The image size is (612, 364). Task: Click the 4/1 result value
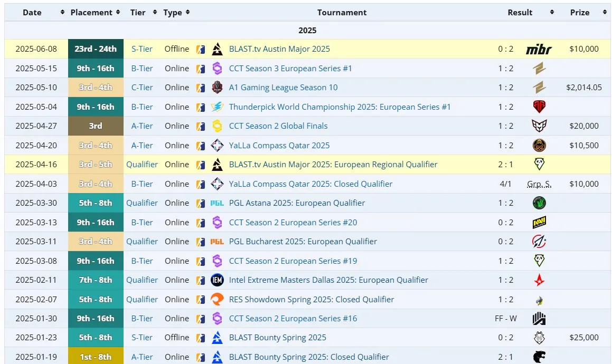pyautogui.click(x=506, y=184)
